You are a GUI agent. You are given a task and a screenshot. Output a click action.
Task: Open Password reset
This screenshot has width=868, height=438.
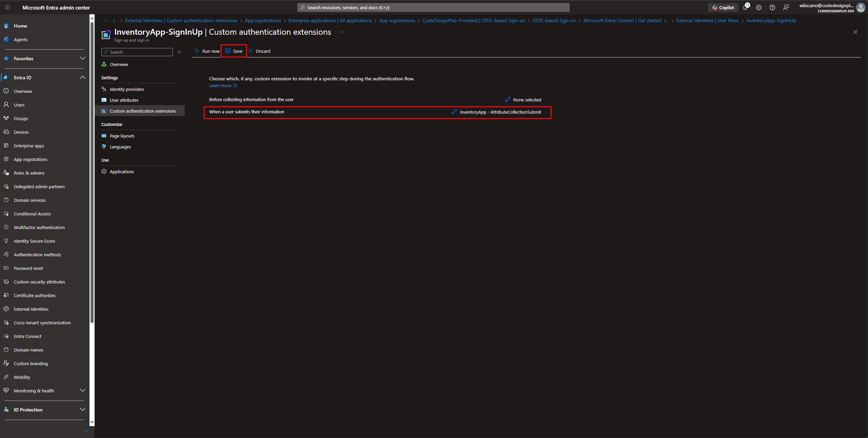[29, 268]
